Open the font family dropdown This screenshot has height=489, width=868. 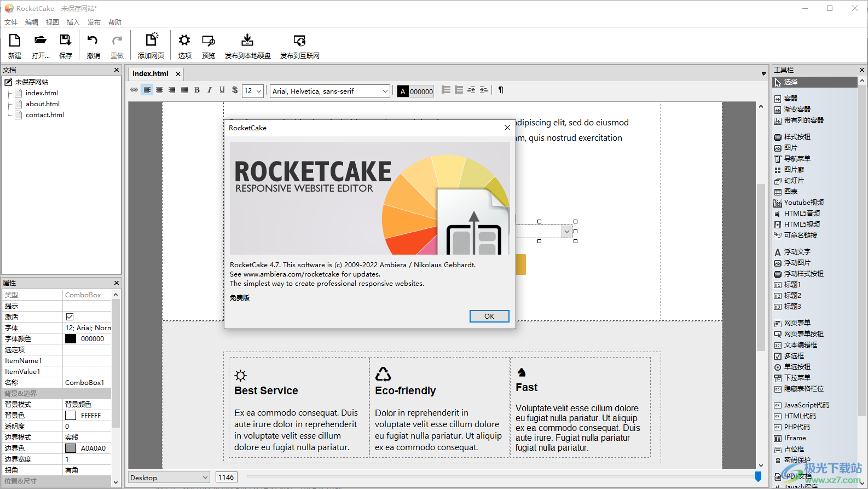[385, 91]
